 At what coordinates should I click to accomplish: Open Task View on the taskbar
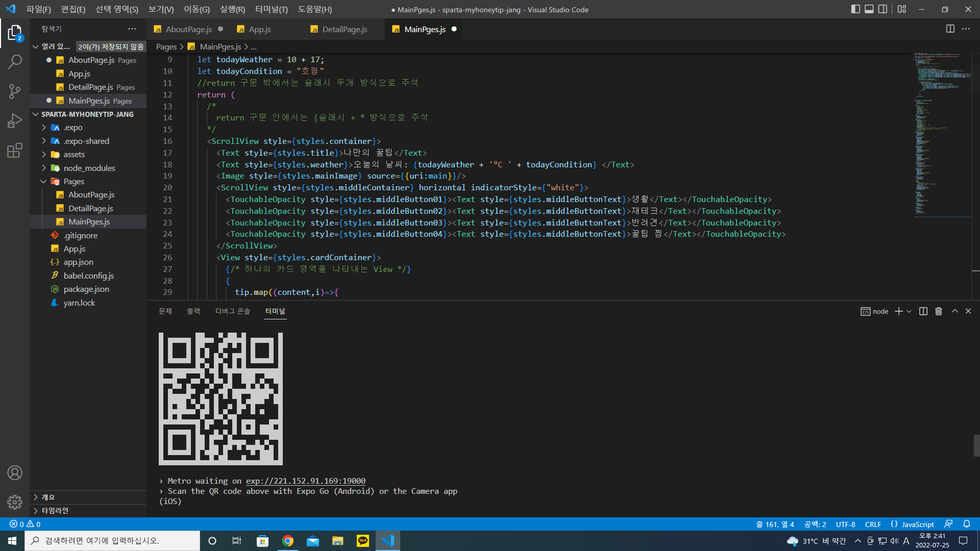[237, 541]
